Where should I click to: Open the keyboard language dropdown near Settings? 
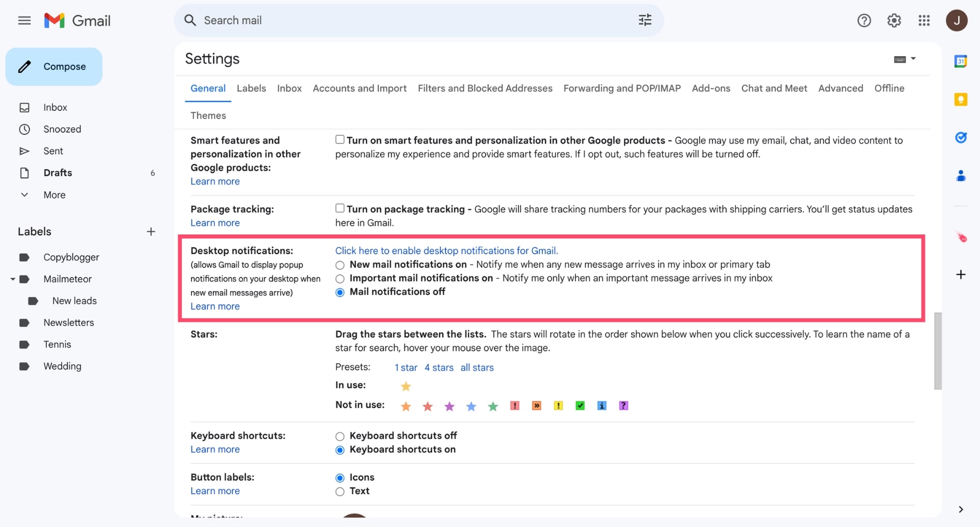905,59
